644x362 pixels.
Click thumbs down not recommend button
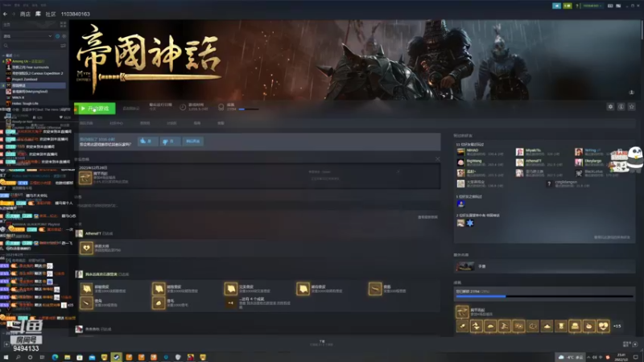click(x=169, y=142)
